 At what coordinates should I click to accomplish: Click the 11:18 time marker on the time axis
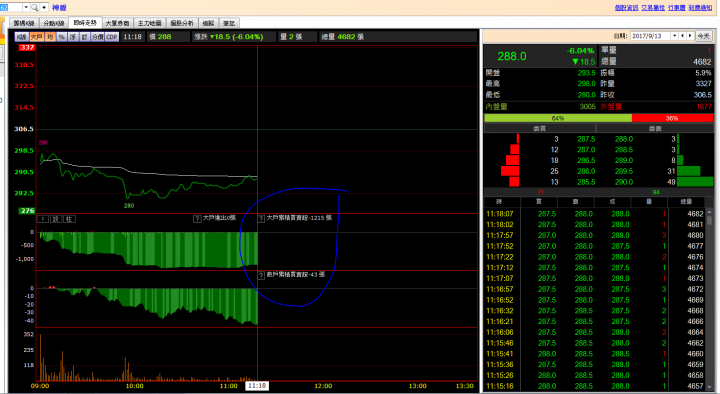[x=257, y=386]
